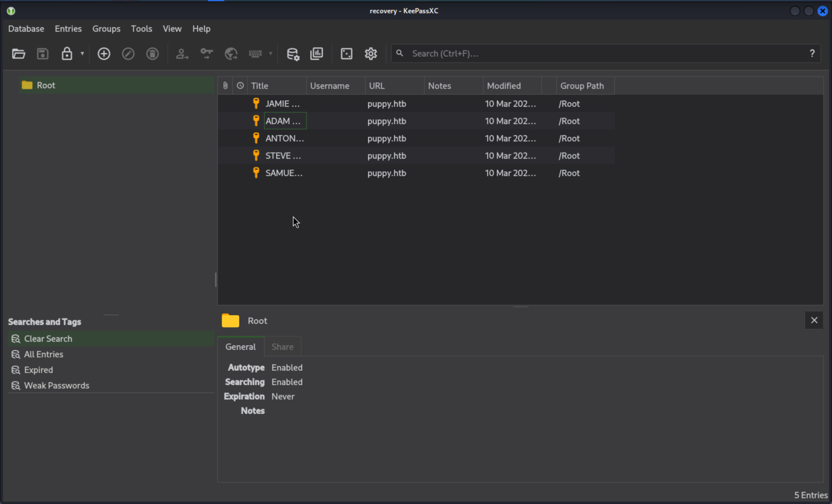This screenshot has width=832, height=504.
Task: Sort entries by Modified column header
Action: point(504,86)
